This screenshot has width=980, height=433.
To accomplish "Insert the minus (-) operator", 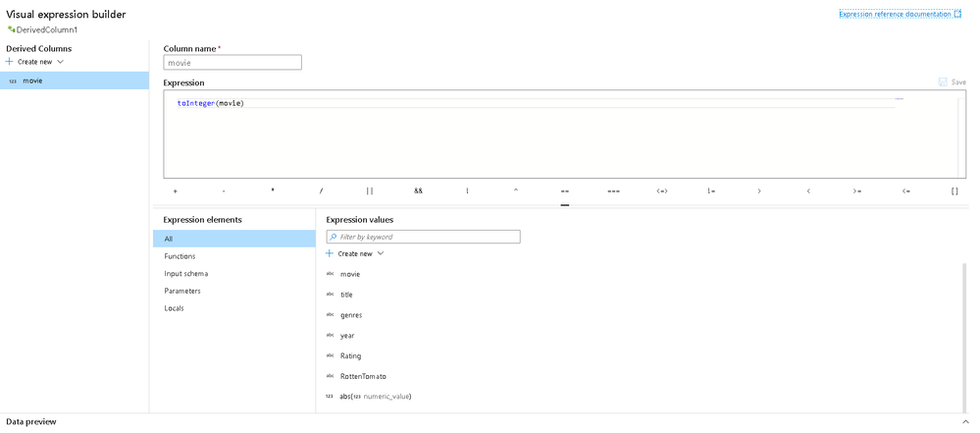I will point(224,190).
